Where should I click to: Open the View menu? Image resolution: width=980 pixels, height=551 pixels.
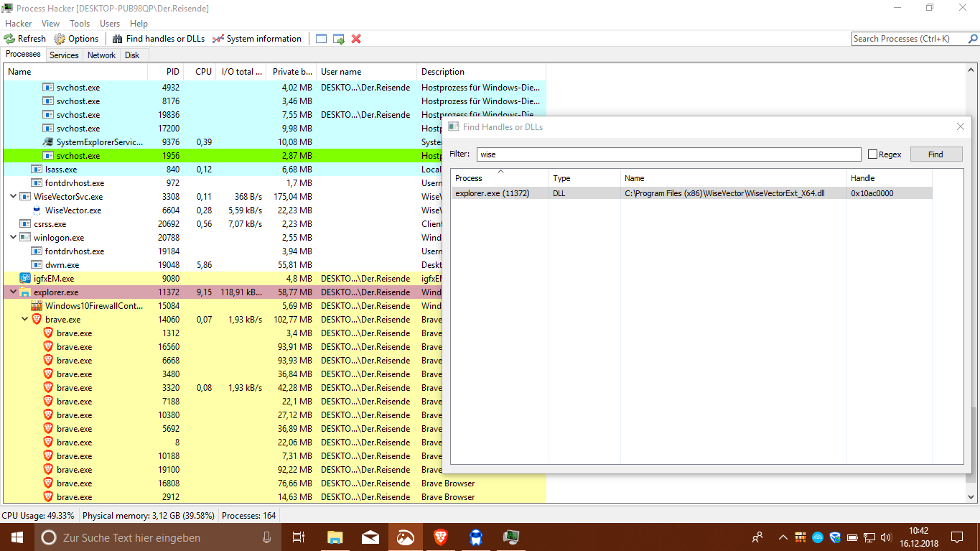click(x=51, y=24)
